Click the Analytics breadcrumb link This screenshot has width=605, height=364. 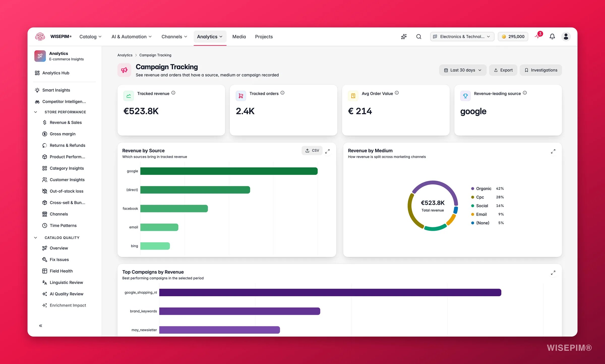pos(125,55)
